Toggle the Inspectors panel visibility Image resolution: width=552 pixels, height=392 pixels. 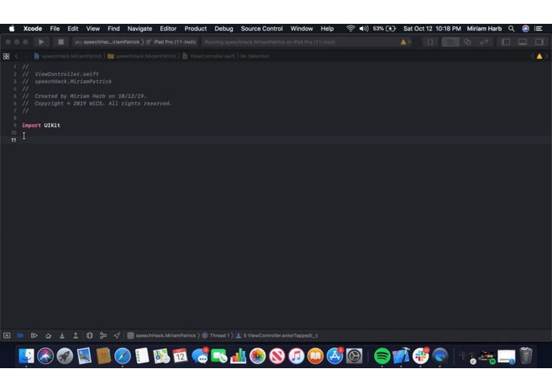pyautogui.click(x=539, y=42)
